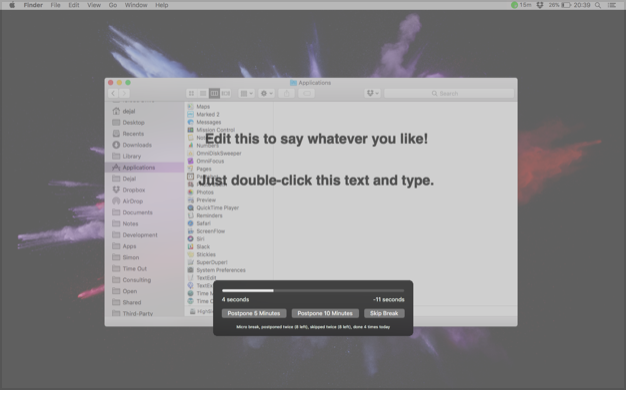Click the Finder share button
This screenshot has height=394, width=626.
287,93
